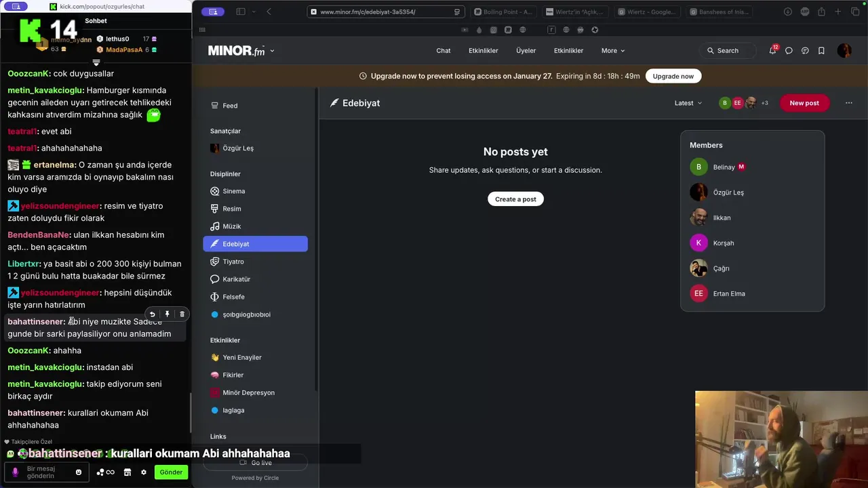Open the bookmarks icon in minor.fm header

[x=821, y=51]
